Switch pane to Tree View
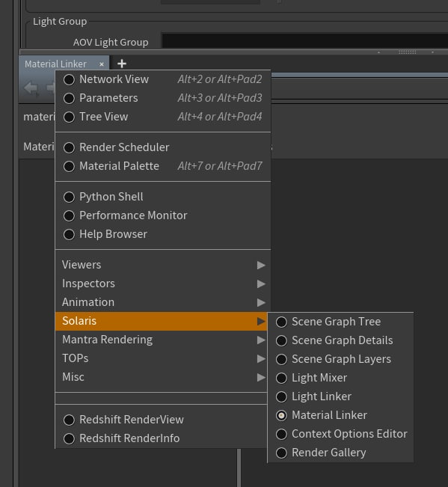The width and height of the screenshot is (448, 487). pyautogui.click(x=163, y=117)
